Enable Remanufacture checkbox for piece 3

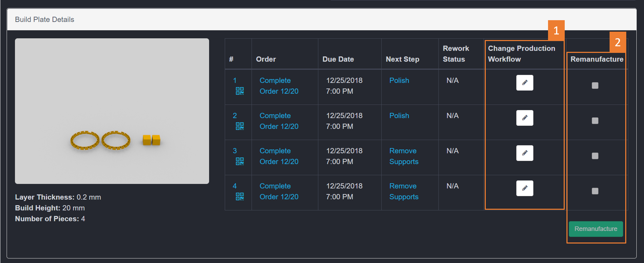pyautogui.click(x=595, y=156)
